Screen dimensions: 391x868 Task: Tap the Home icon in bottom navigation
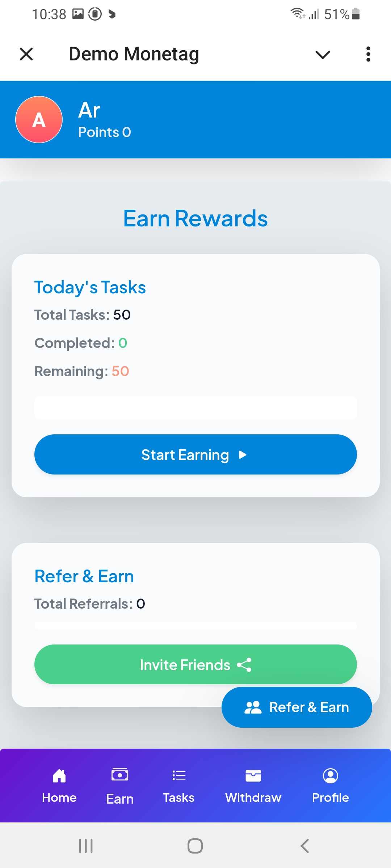click(59, 776)
